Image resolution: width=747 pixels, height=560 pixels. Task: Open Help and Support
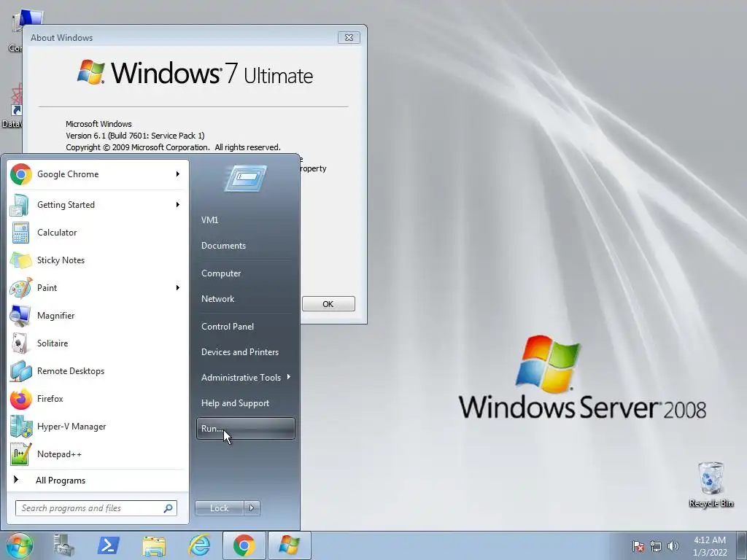245,403
